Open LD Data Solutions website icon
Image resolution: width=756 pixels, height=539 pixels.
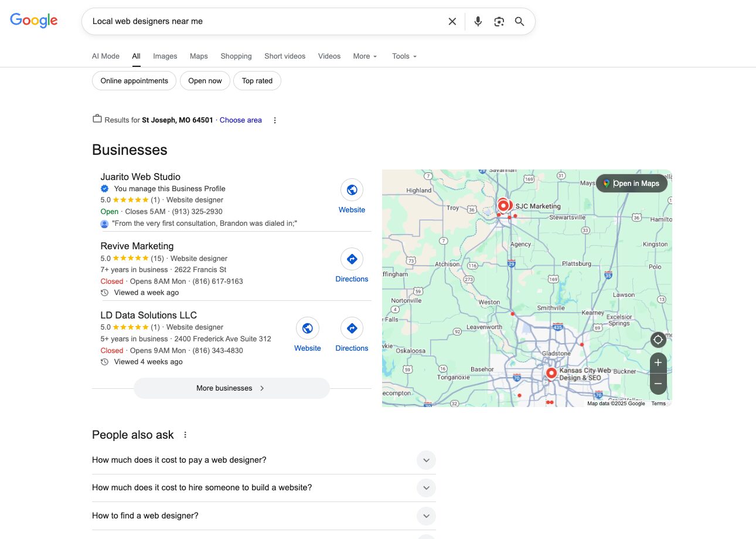coord(308,328)
